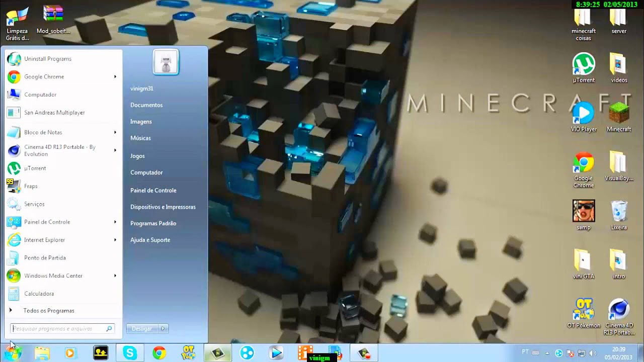644x362 pixels.
Task: Open Windows Explorer from the taskbar
Action: (x=42, y=353)
